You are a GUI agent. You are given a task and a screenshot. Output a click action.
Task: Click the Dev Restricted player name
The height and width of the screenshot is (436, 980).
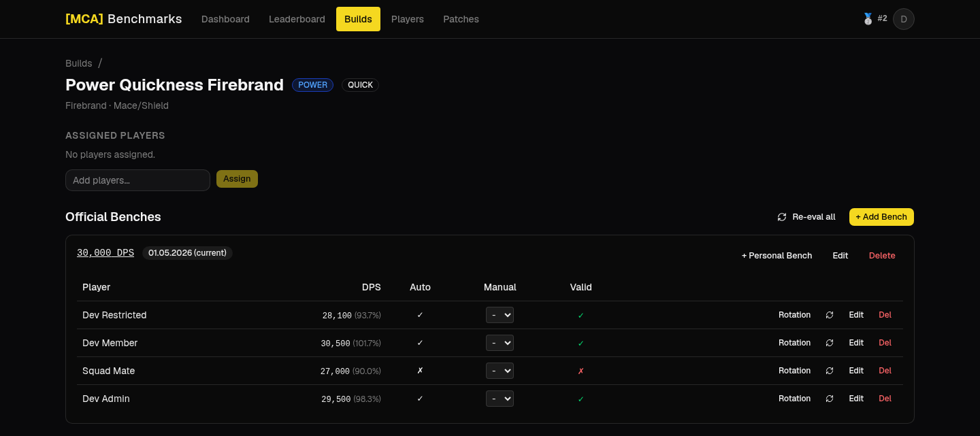[114, 315]
